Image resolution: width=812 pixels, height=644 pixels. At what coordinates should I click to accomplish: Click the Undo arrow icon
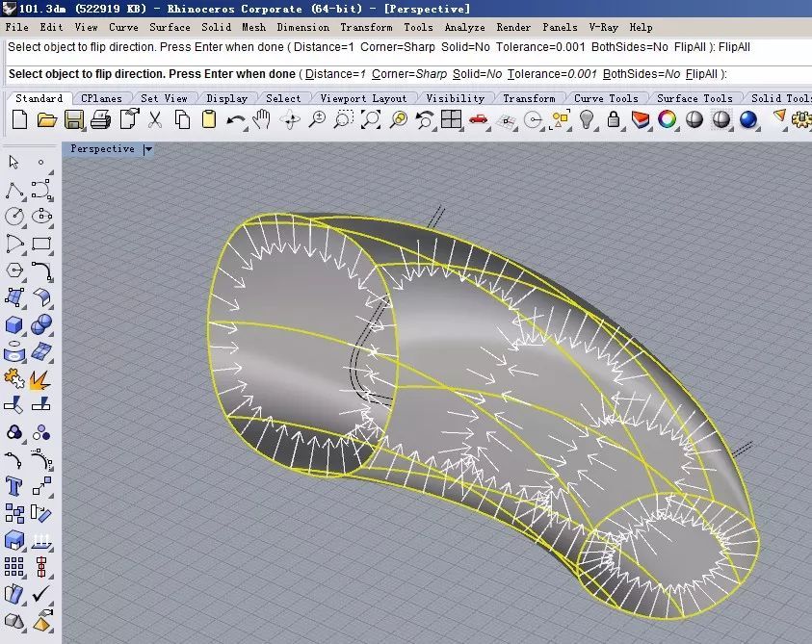coord(235,119)
